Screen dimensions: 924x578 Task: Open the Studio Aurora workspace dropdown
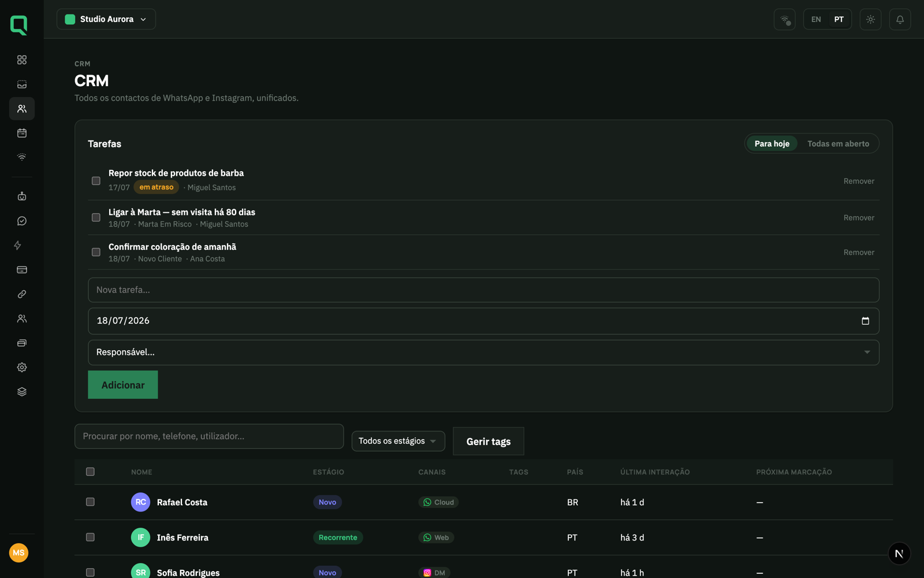[106, 19]
